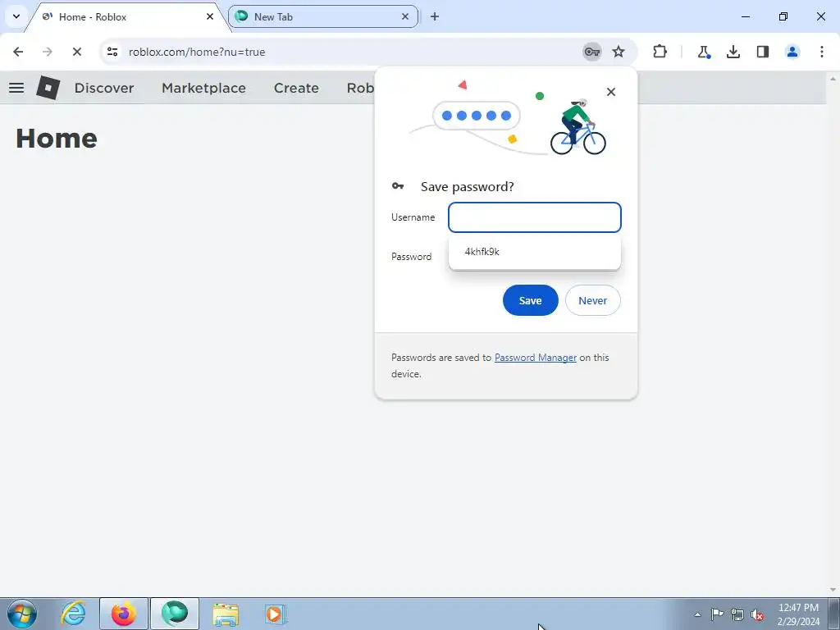The width and height of the screenshot is (840, 630).
Task: View site information icon in address bar
Action: pyautogui.click(x=112, y=52)
